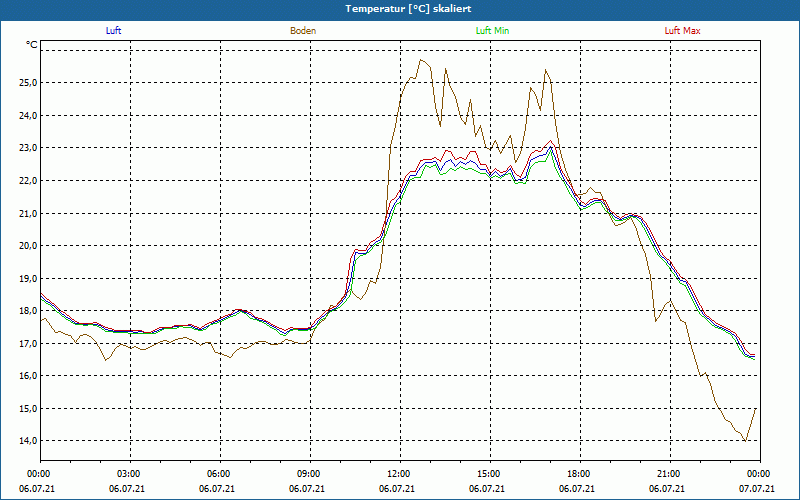Click the 22,0 y-axis value

coord(29,181)
